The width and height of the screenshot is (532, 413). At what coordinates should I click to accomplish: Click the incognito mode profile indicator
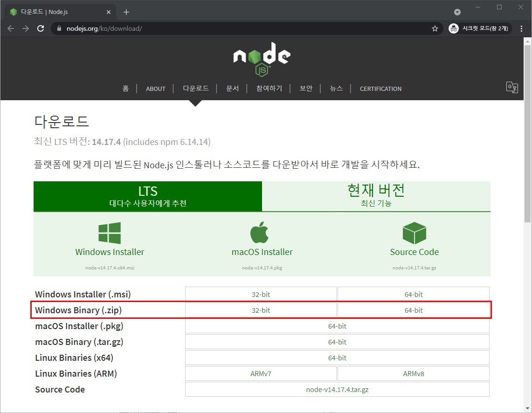click(x=479, y=28)
